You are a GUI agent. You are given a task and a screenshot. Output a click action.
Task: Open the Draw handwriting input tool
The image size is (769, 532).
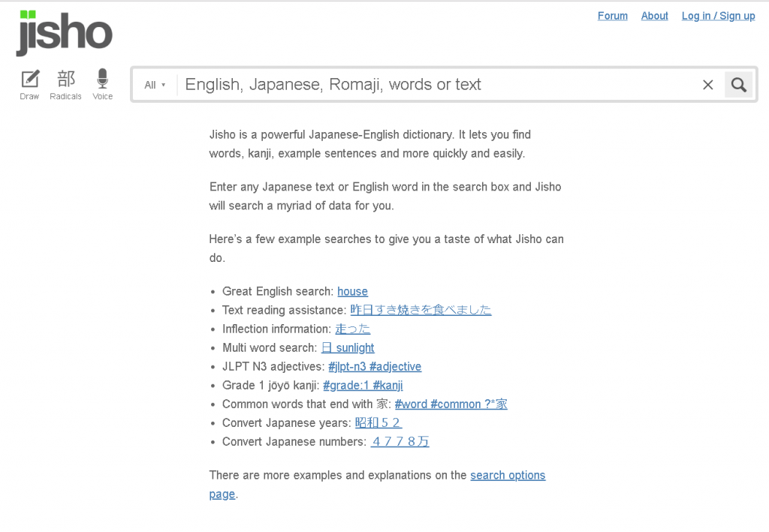[29, 84]
